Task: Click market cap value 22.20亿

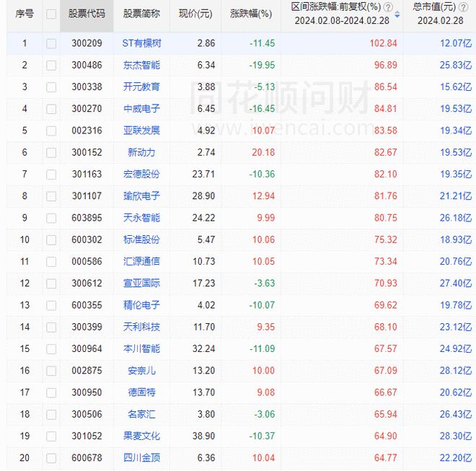Action: (x=456, y=458)
